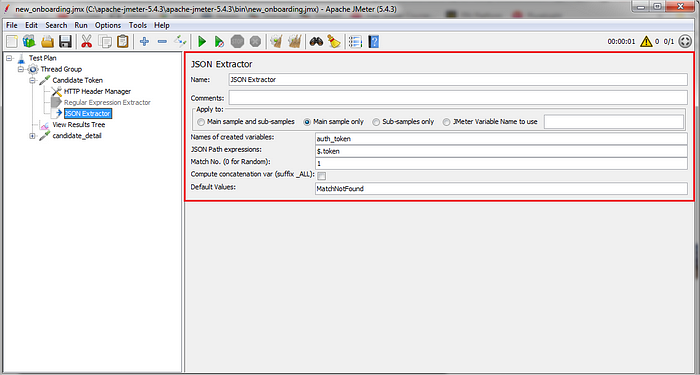Viewport: 700px width, 375px height.
Task: Expand the candidate_detail tree node
Action: pyautogui.click(x=33, y=136)
